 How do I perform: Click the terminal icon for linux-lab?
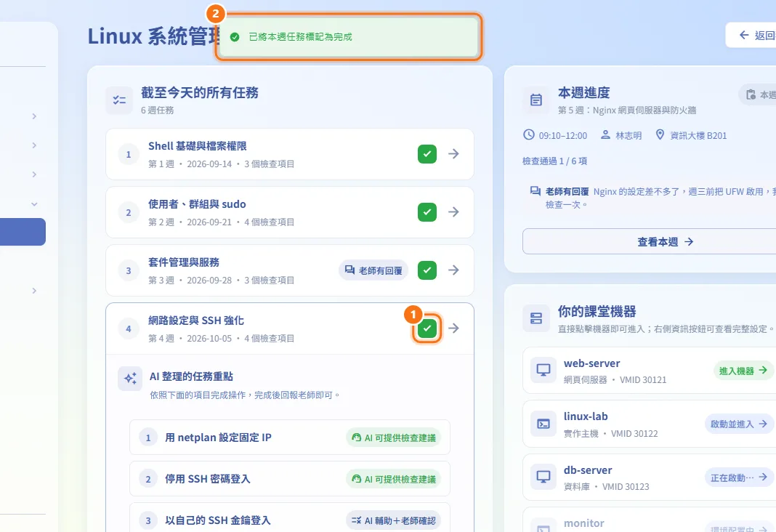click(543, 424)
